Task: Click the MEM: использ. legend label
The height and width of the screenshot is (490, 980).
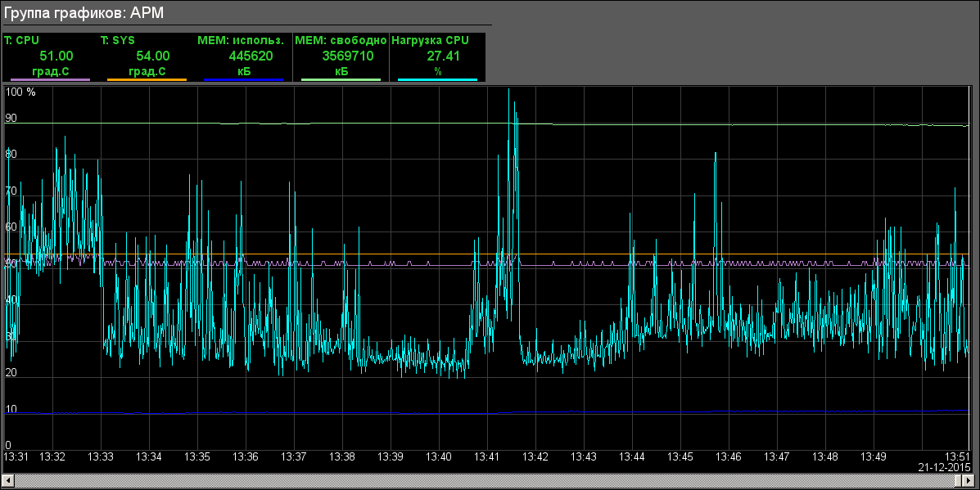Action: (x=241, y=39)
